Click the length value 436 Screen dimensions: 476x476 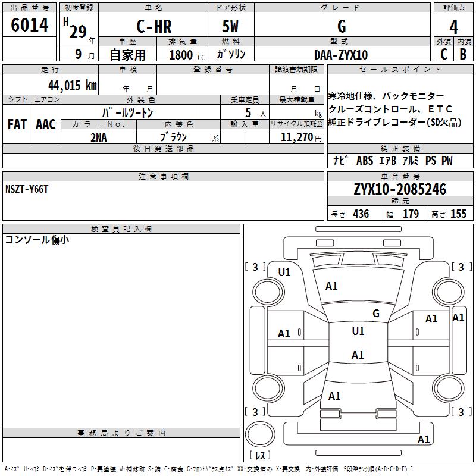click(x=361, y=214)
